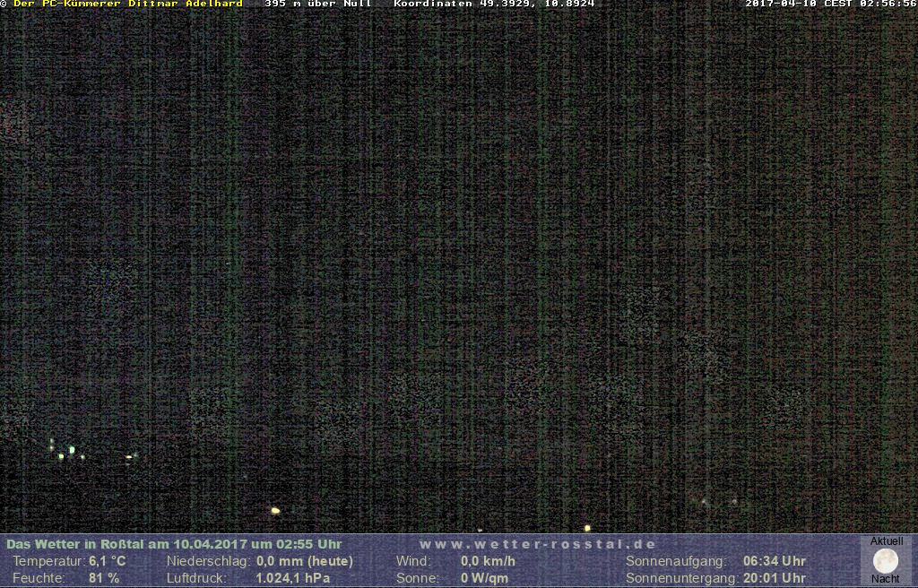This screenshot has width=918, height=588.
Task: Click the Sonnenuntergang time 20:01 Uhr
Action: [774, 578]
